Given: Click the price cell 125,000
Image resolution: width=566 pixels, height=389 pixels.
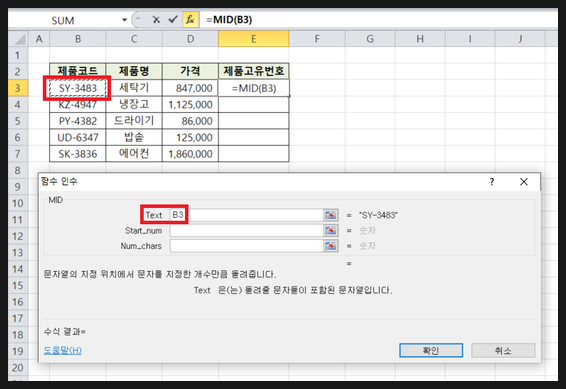Looking at the screenshot, I should [x=190, y=137].
